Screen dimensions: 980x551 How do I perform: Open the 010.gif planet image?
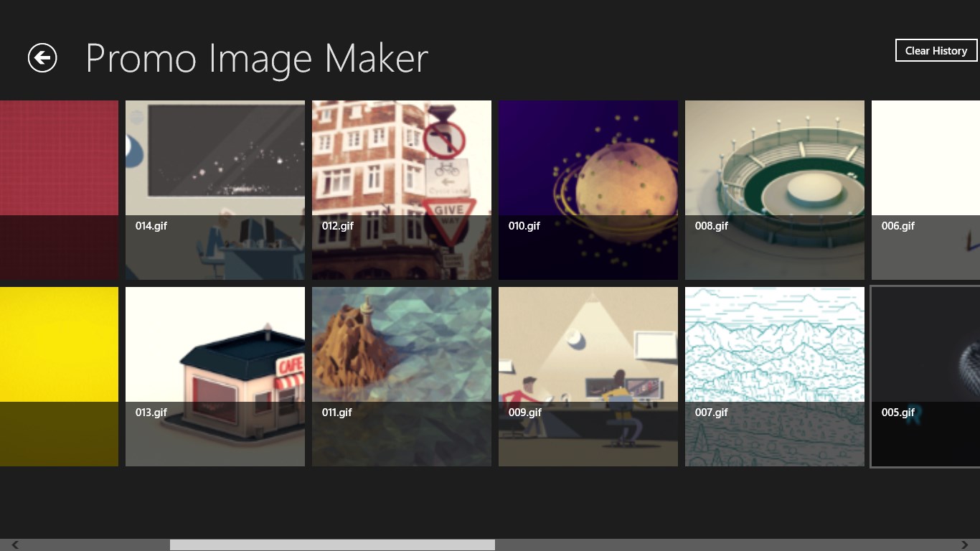tap(588, 190)
